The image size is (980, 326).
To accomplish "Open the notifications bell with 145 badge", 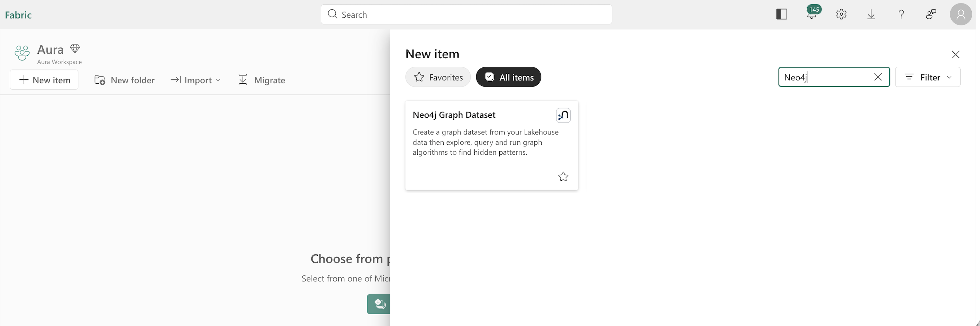I will point(812,14).
